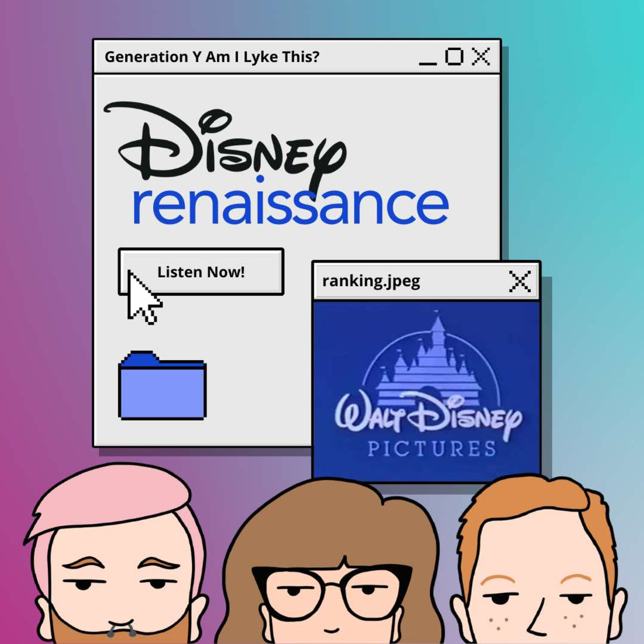Close the Generation Y Am I Lyke This window
Screen dimensions: 644x644
(481, 56)
